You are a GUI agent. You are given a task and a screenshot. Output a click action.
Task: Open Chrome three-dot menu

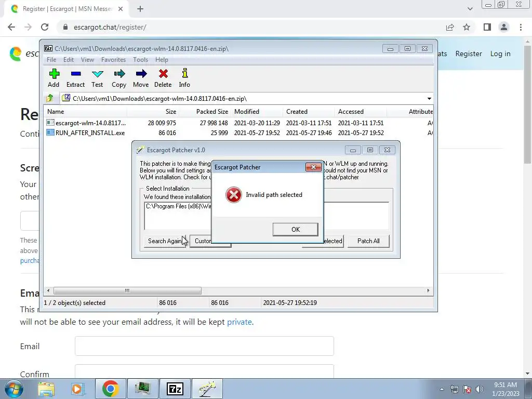521,27
